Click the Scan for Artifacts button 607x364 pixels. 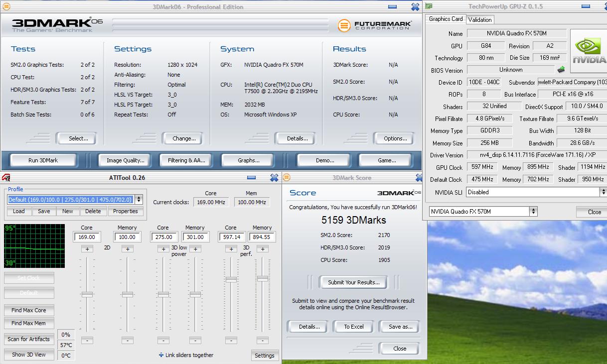29,339
